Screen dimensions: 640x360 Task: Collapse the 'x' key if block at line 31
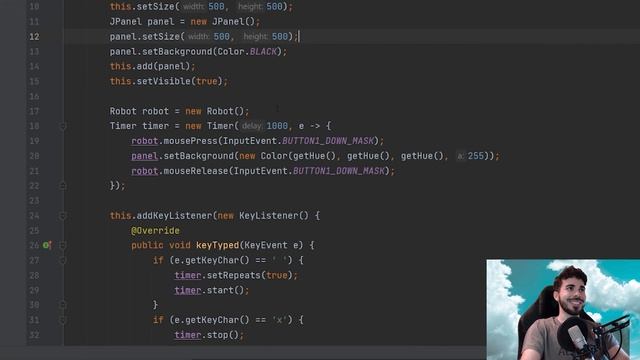pyautogui.click(x=63, y=320)
